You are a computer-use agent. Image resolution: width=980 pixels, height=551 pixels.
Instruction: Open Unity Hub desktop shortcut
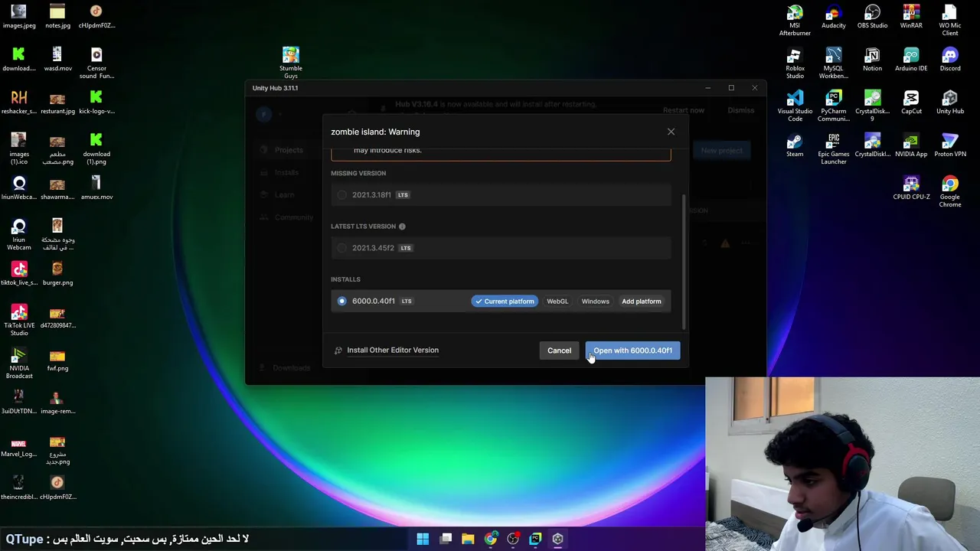tap(950, 103)
